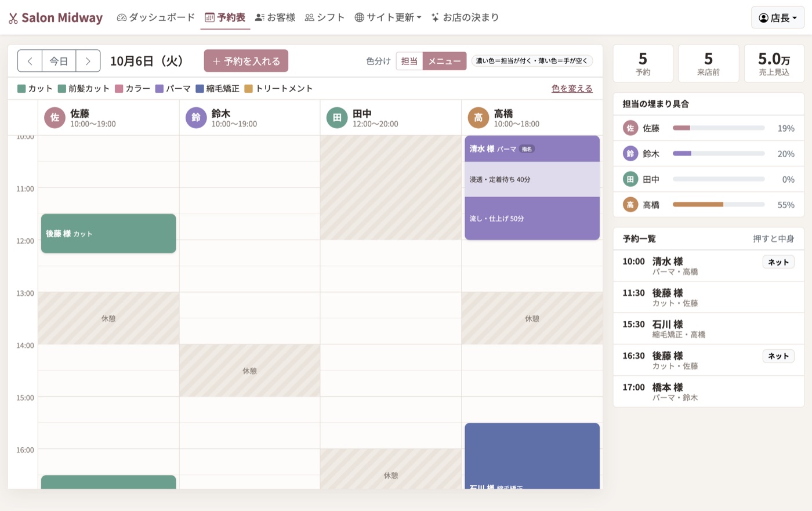Click the 流し・仕上げ 50分 segment
The image size is (812, 511).
pyautogui.click(x=532, y=219)
